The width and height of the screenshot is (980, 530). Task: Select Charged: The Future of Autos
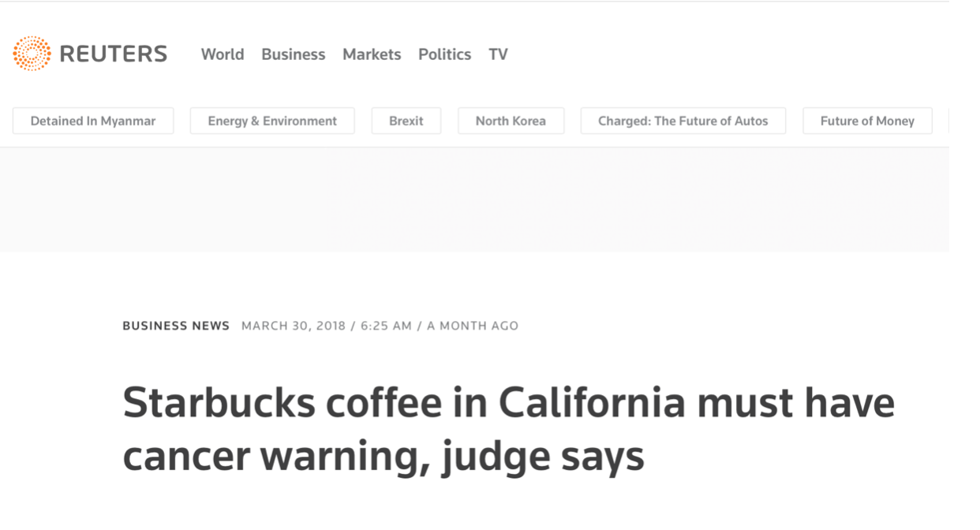coord(683,121)
